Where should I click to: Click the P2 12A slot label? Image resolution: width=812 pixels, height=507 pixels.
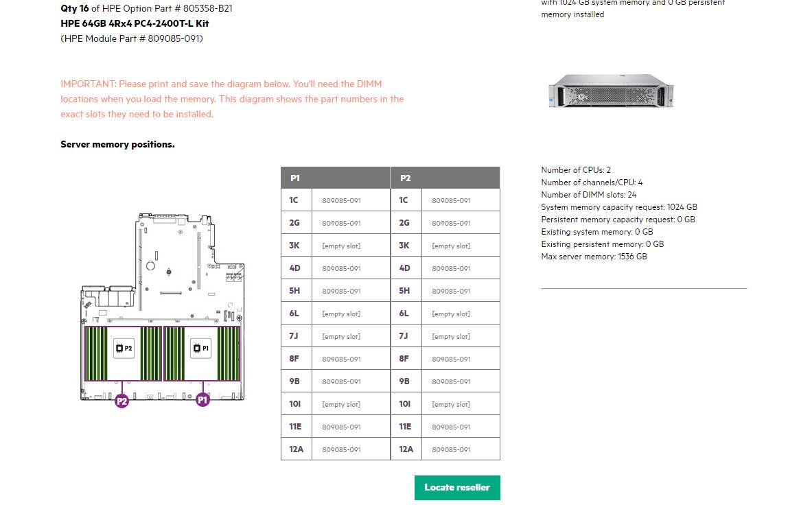pyautogui.click(x=406, y=449)
